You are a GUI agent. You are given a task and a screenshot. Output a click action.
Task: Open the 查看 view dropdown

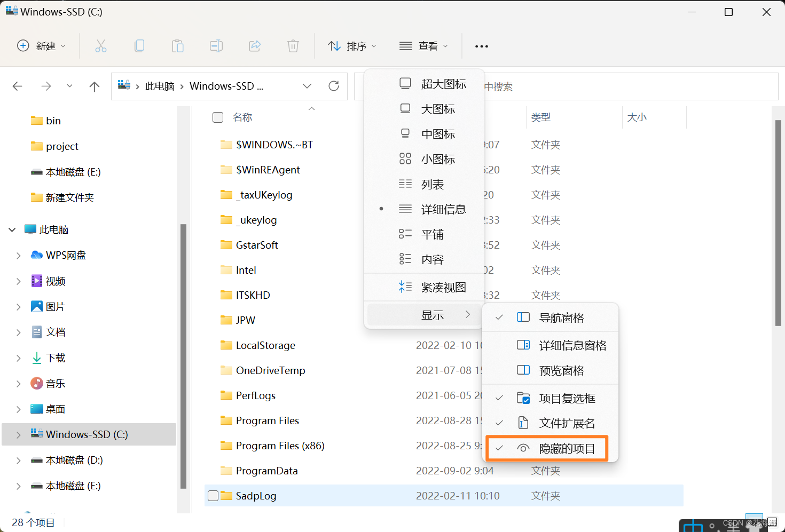pos(423,46)
